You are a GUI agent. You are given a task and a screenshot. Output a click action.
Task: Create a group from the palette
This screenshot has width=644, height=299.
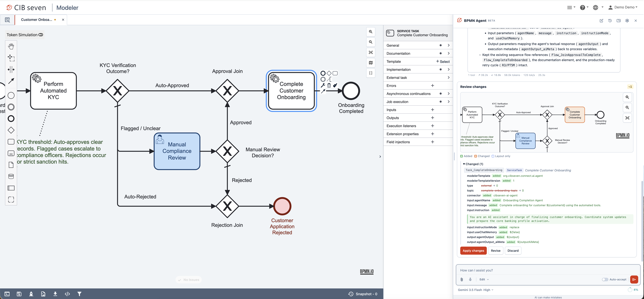[x=11, y=199]
